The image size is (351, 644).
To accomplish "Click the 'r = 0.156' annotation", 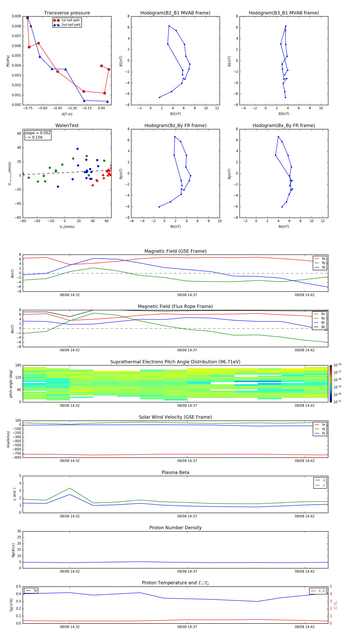I will 34,137.
